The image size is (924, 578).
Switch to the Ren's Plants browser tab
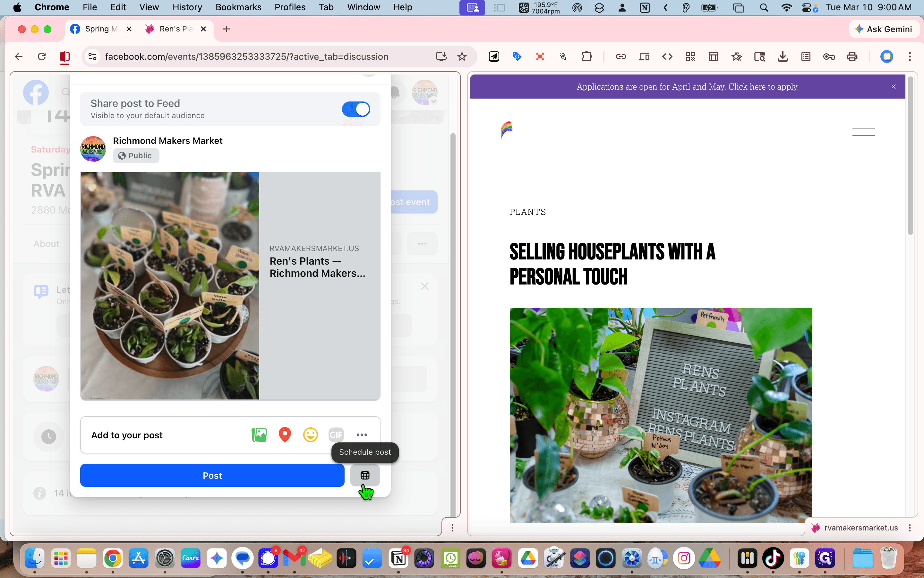(175, 29)
